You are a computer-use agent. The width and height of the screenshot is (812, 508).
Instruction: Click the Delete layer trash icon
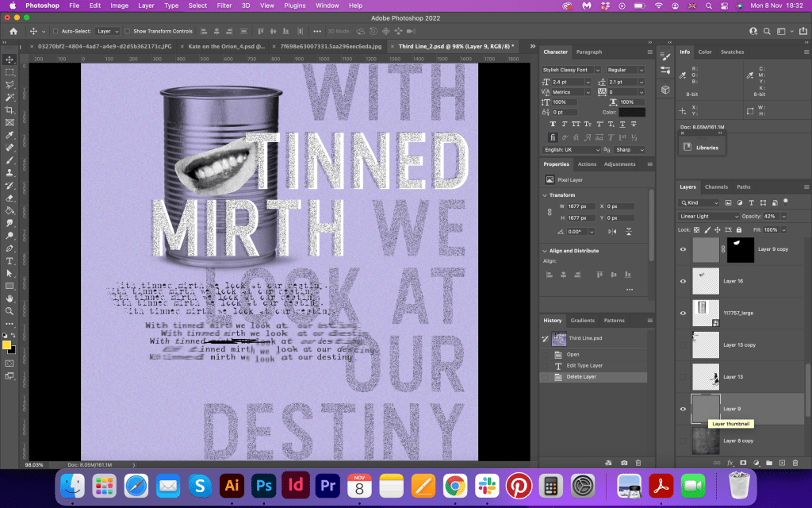coord(795,462)
